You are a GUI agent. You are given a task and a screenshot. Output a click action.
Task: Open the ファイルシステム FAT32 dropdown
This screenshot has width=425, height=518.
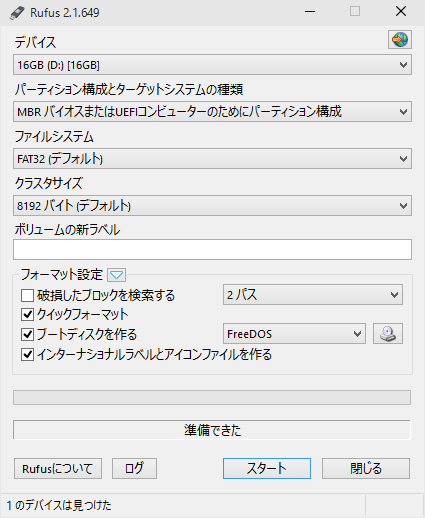[212, 159]
